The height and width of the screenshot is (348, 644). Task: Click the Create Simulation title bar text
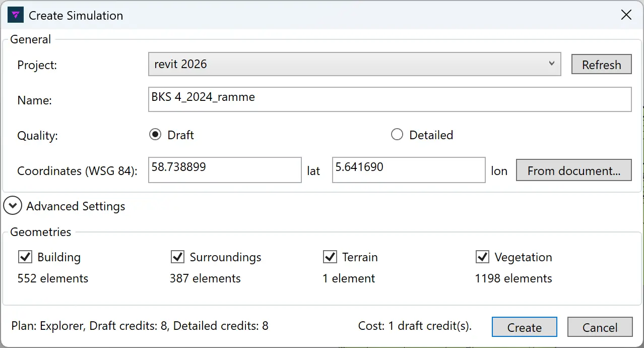point(76,16)
